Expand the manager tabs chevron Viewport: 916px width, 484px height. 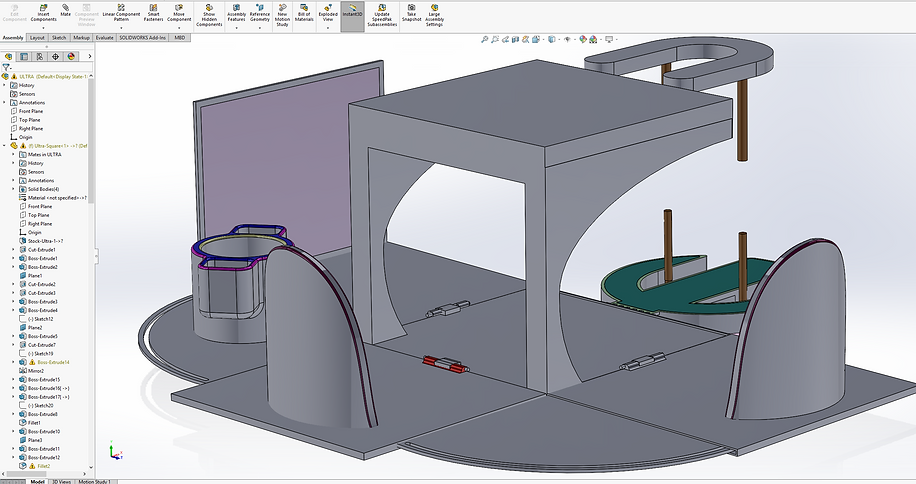tap(89, 57)
